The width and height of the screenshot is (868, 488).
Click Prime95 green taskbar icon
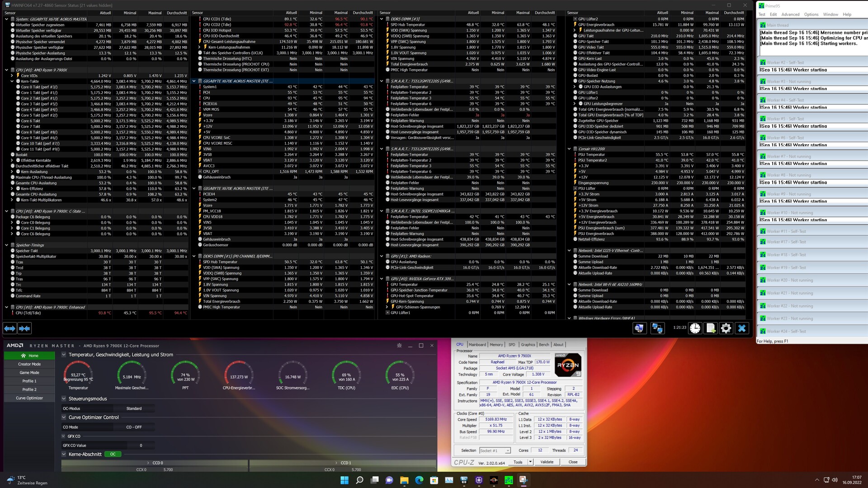coord(509,480)
